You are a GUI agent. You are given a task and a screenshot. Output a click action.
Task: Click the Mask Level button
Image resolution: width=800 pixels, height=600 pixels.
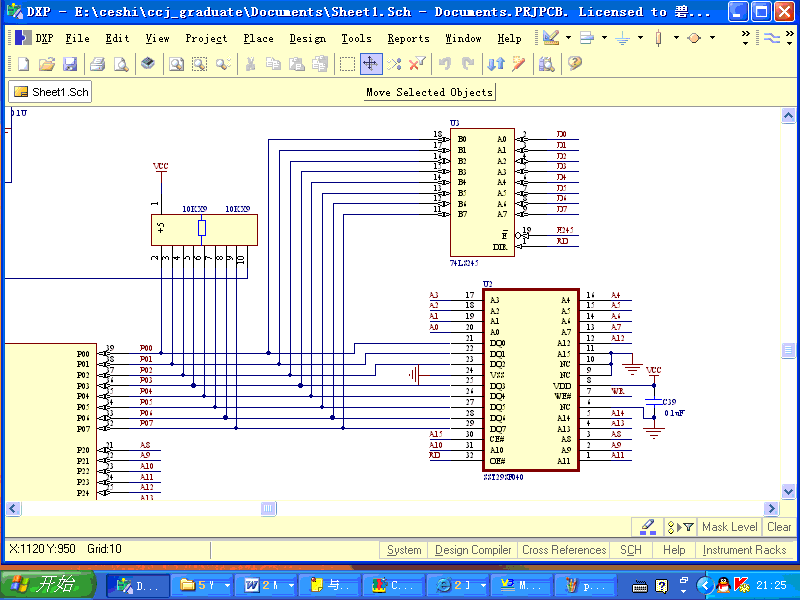pos(729,527)
